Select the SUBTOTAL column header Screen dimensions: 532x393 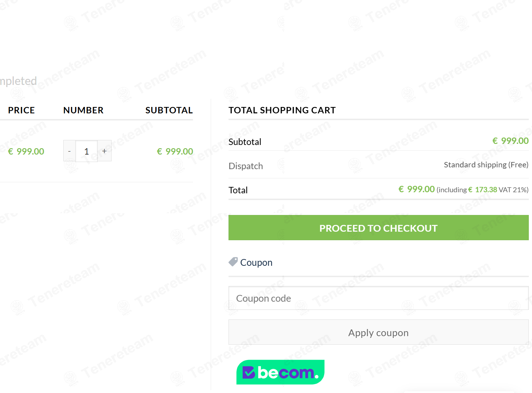(x=169, y=110)
